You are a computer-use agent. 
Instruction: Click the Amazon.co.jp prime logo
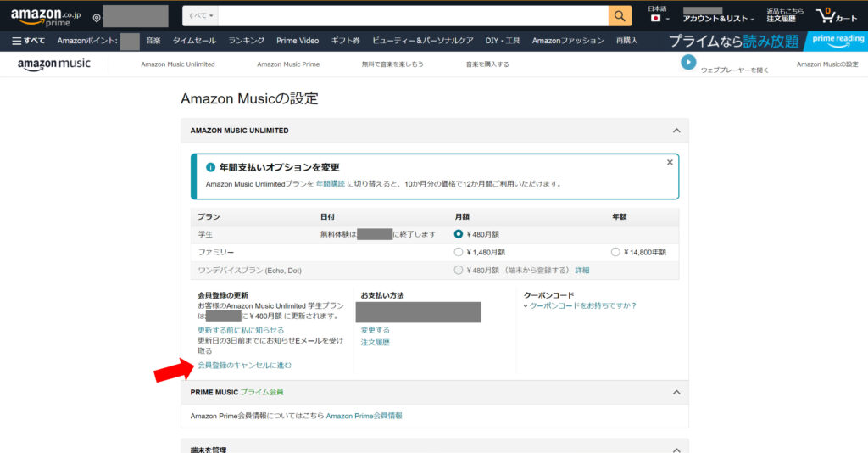point(46,17)
